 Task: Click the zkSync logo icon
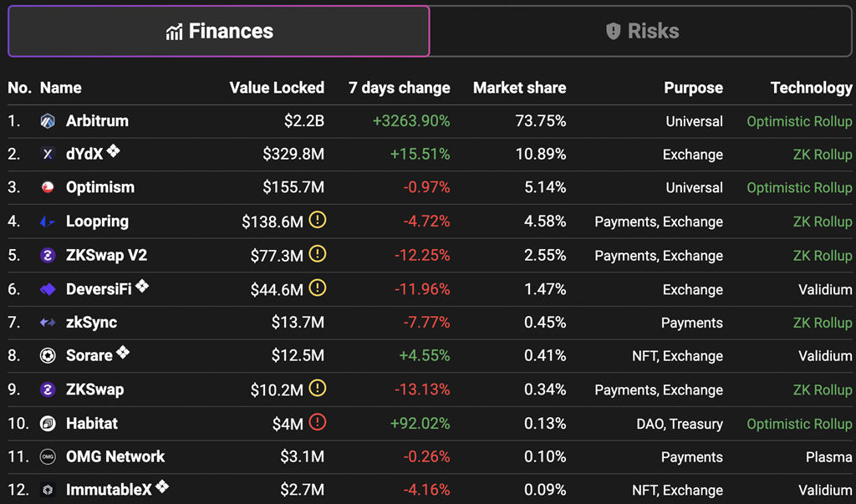48,323
